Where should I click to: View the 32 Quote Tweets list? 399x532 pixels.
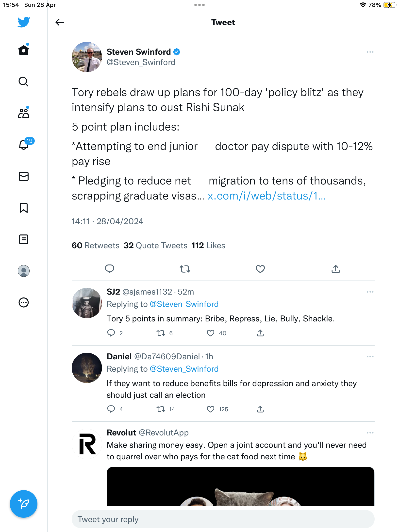pos(155,246)
